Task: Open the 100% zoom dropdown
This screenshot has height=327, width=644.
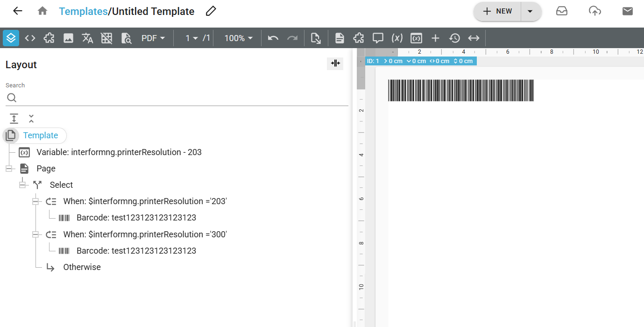Action: point(239,38)
